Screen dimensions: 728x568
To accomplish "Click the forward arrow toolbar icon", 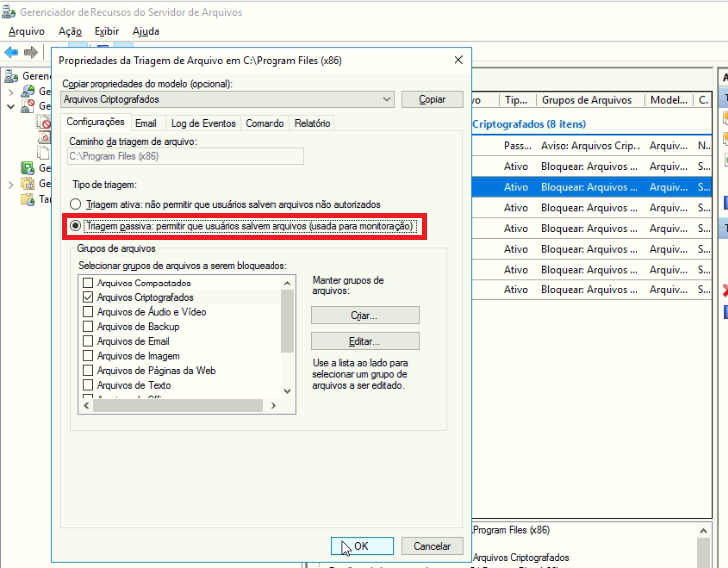I will 31,52.
